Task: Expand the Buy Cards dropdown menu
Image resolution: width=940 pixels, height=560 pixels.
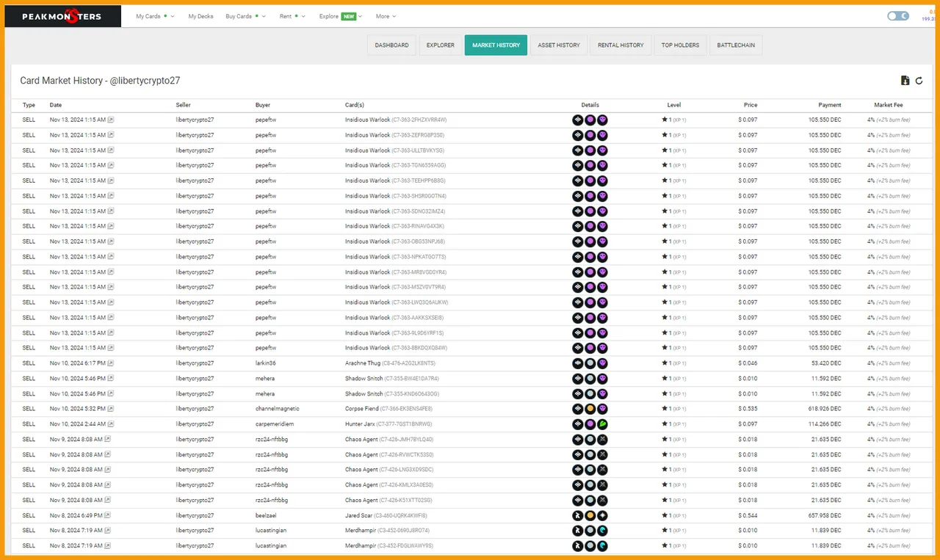Action: click(x=246, y=16)
